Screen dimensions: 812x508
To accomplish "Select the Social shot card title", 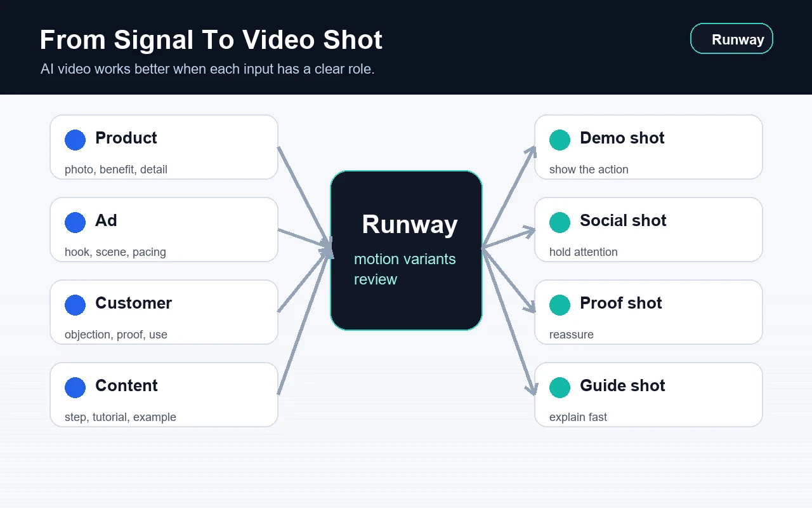I will [x=623, y=220].
